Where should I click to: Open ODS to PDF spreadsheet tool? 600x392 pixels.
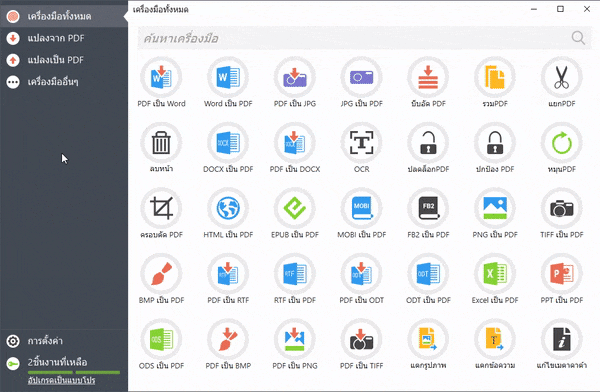click(x=161, y=340)
